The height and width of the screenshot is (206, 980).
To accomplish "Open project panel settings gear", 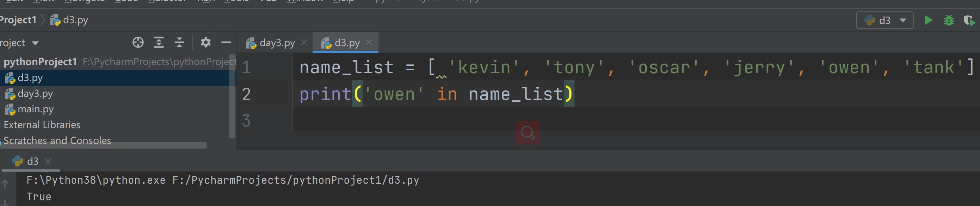I will click(205, 42).
